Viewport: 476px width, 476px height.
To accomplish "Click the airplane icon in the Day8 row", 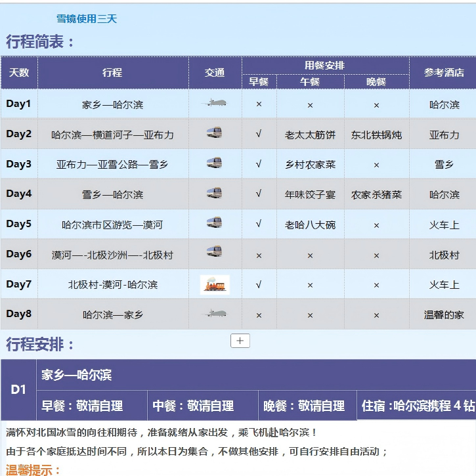I will point(215,314).
